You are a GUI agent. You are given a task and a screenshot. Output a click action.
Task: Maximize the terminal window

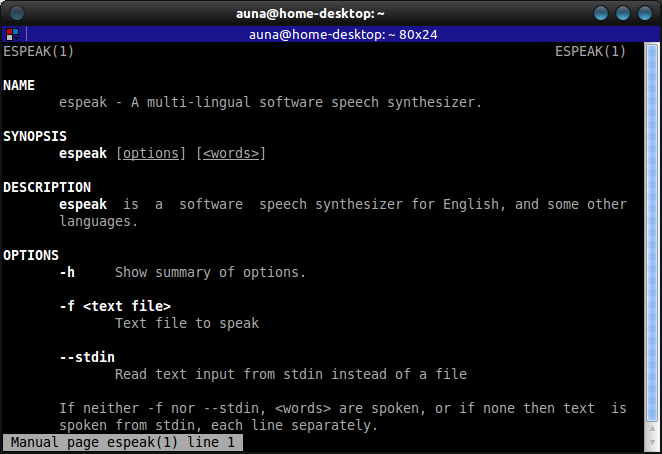coord(623,13)
